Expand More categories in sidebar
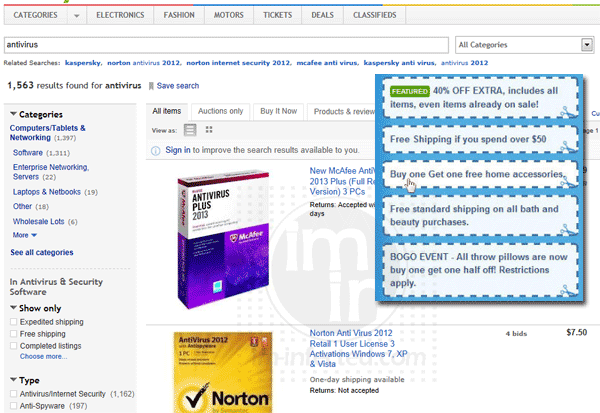Viewport: 600px width, 413px height. point(24,235)
